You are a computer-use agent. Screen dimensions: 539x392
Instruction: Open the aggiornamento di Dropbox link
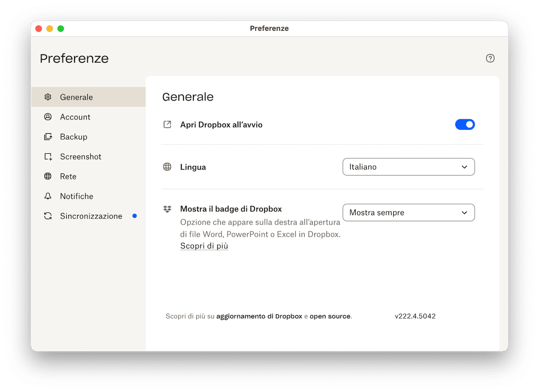point(259,316)
